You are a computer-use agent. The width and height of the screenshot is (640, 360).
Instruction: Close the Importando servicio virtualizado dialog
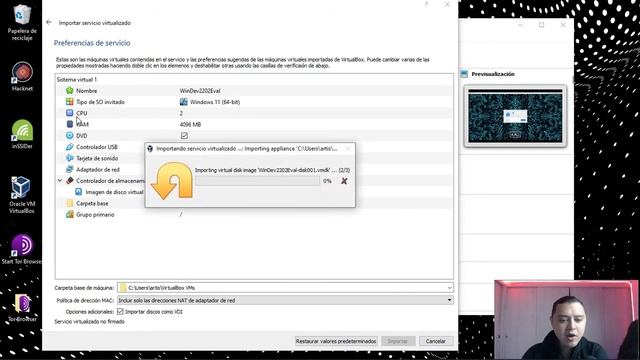click(x=348, y=149)
